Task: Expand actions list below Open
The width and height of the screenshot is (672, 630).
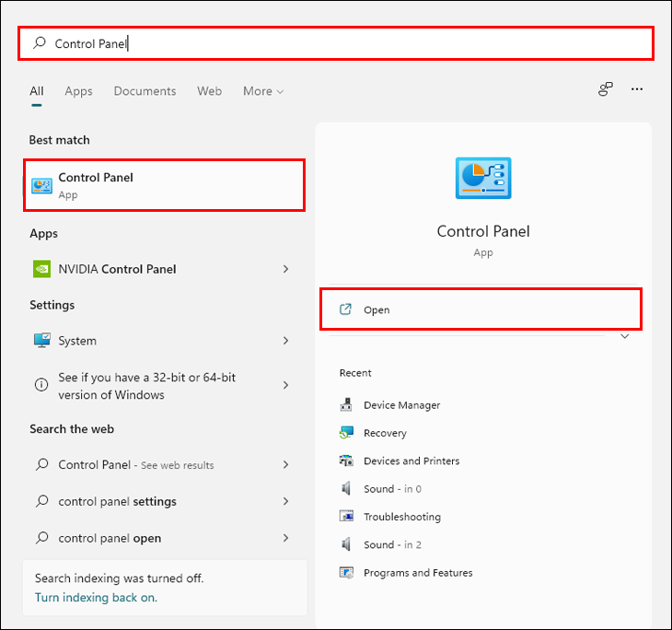Action: (625, 337)
